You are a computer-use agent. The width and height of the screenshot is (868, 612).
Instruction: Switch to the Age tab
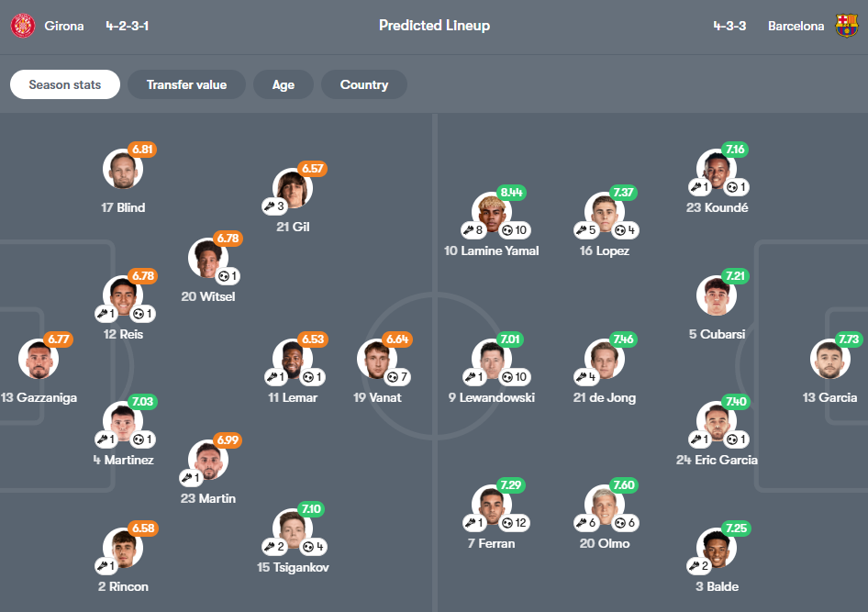(x=284, y=84)
